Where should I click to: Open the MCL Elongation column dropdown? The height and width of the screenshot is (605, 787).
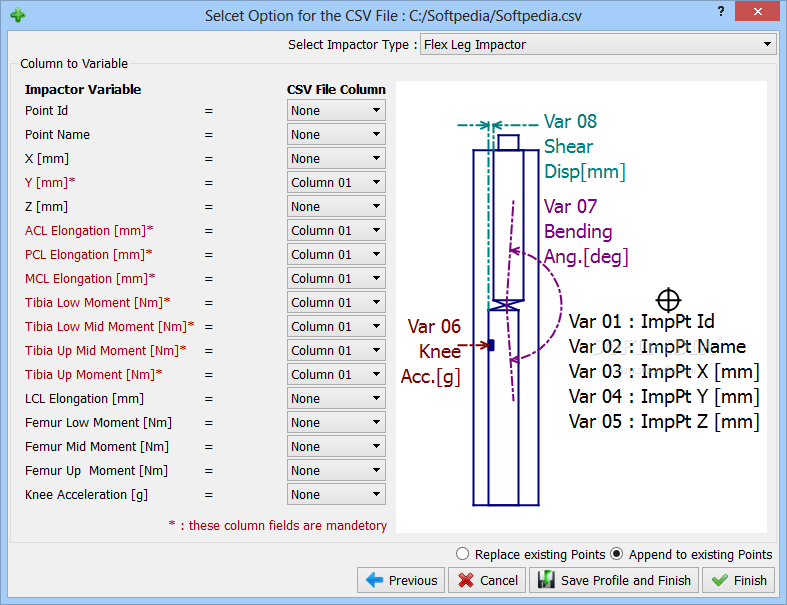coord(336,279)
